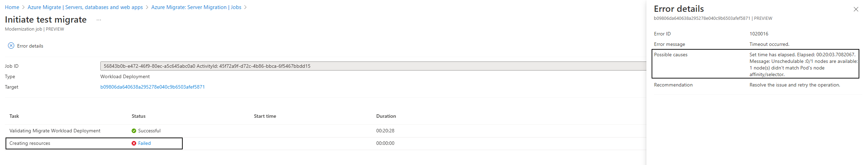
Task: Navigate to Azure Migrate: Server Migration Jobs breadcrumb
Action: [196, 7]
